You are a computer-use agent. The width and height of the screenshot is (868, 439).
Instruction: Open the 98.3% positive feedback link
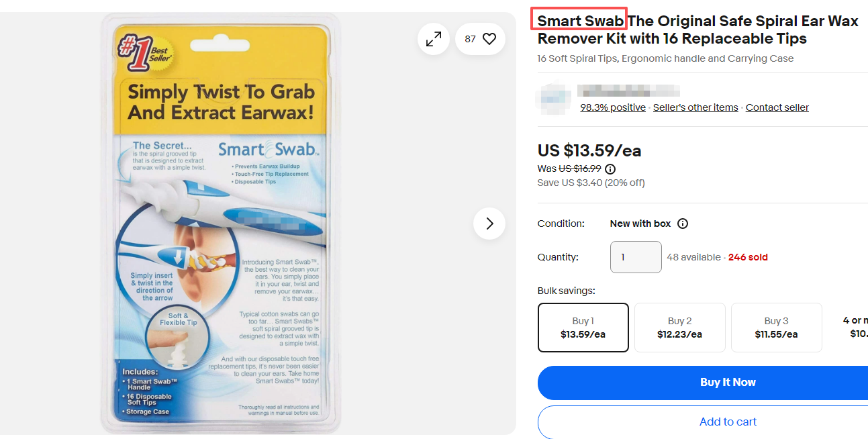click(x=613, y=107)
